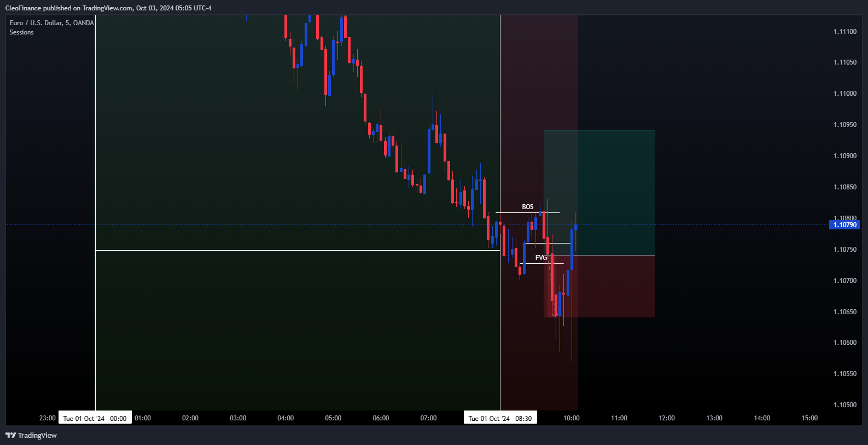Click the 03:00 time axis label
This screenshot has height=445, width=868.
pos(238,418)
